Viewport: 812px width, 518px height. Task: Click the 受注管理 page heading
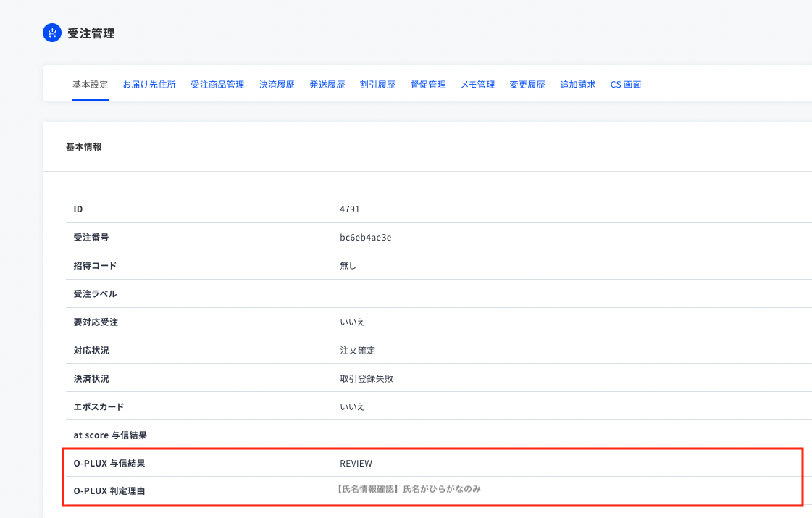(91, 33)
